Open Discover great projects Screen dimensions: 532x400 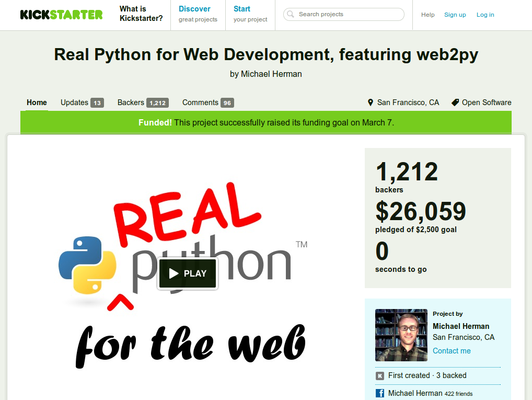pyautogui.click(x=198, y=14)
